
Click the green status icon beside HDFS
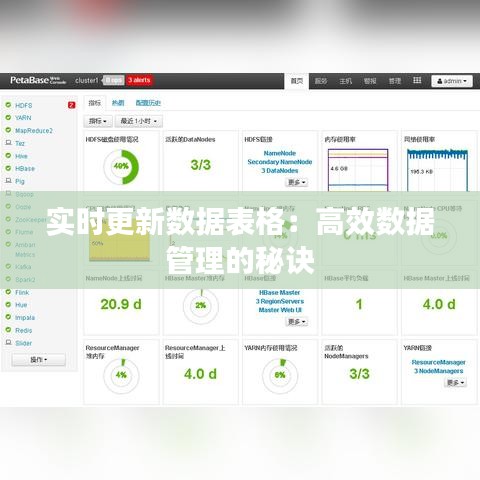pos(8,105)
